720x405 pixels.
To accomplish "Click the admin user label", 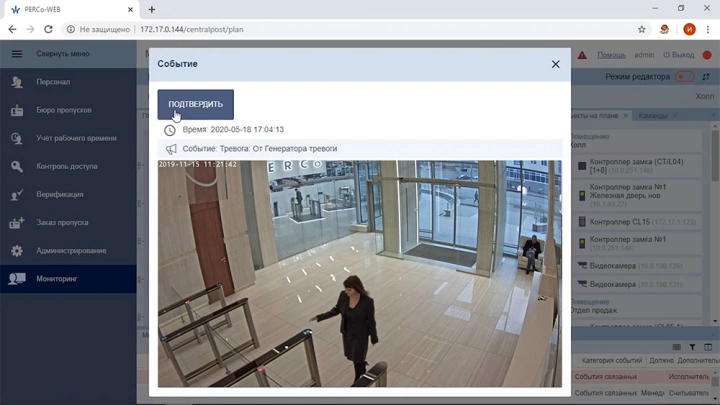I will [x=644, y=55].
